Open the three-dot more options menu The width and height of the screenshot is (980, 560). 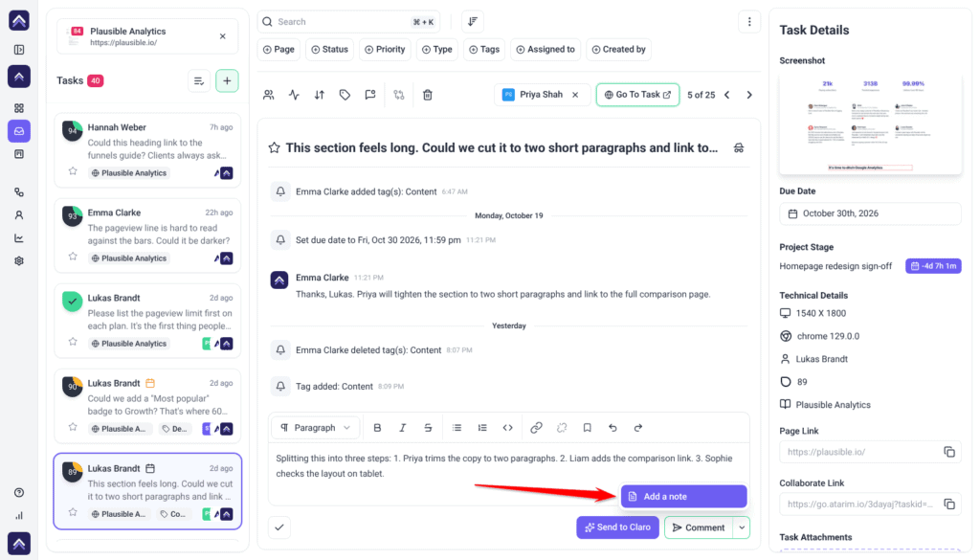[x=749, y=22]
